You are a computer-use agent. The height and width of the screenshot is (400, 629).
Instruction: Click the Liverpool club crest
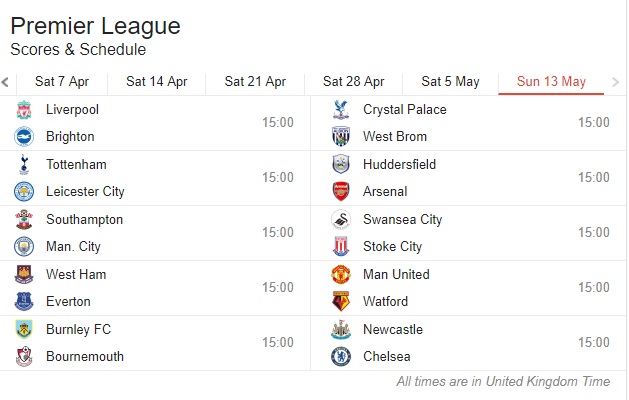click(x=24, y=110)
